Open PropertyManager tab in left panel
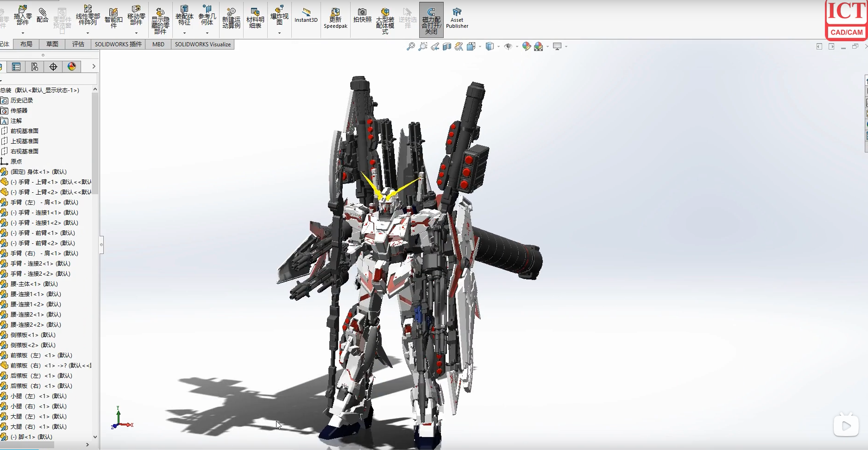 tap(16, 67)
